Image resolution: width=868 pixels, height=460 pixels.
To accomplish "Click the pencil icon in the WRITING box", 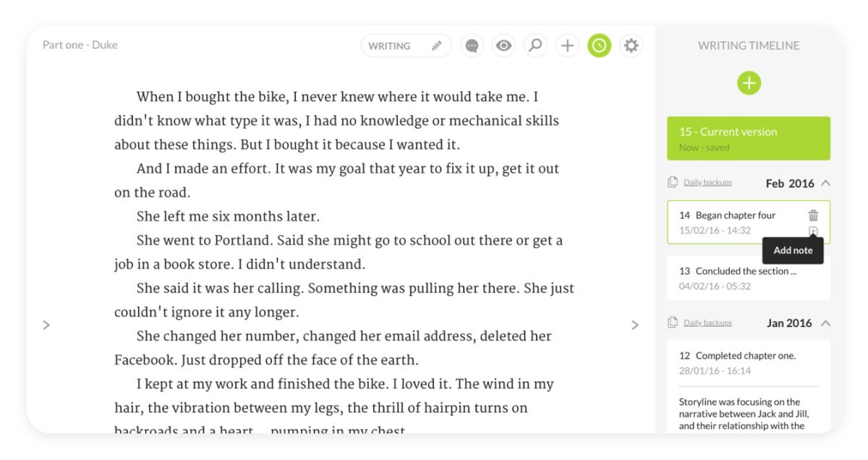I will click(437, 46).
